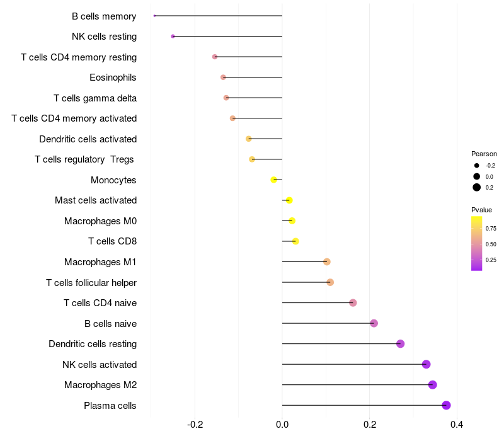Select the Eosinophils axis label
The height and width of the screenshot is (441, 504).
113,77
